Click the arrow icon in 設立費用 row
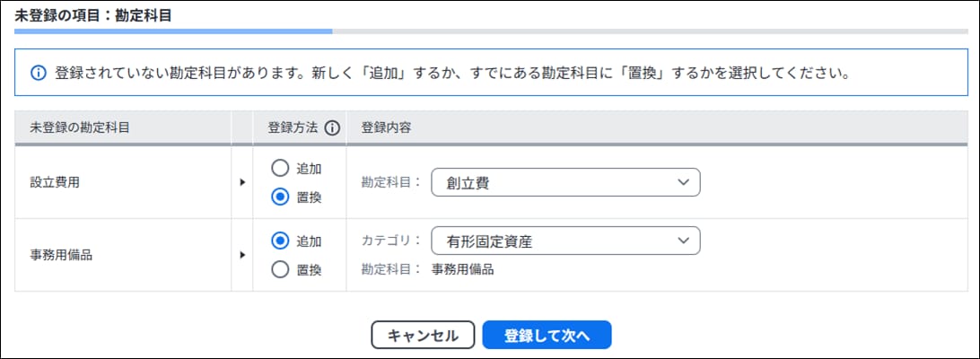 click(x=242, y=182)
